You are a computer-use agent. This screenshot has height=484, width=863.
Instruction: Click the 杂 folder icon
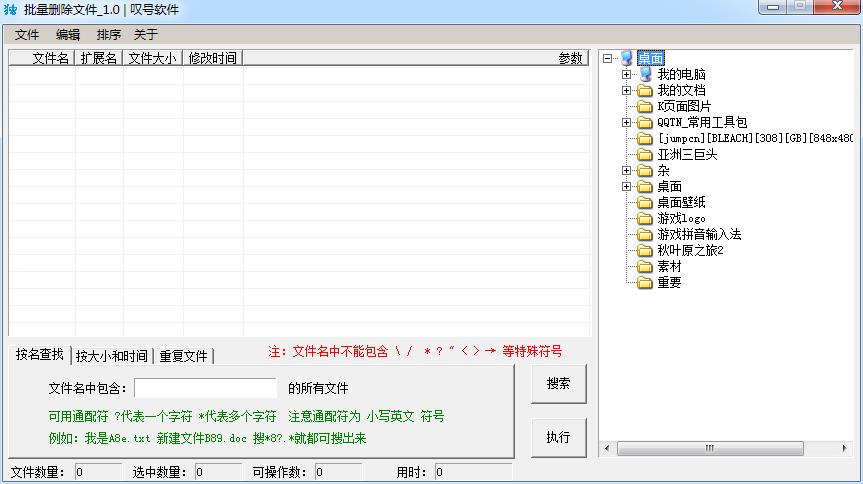coord(644,171)
